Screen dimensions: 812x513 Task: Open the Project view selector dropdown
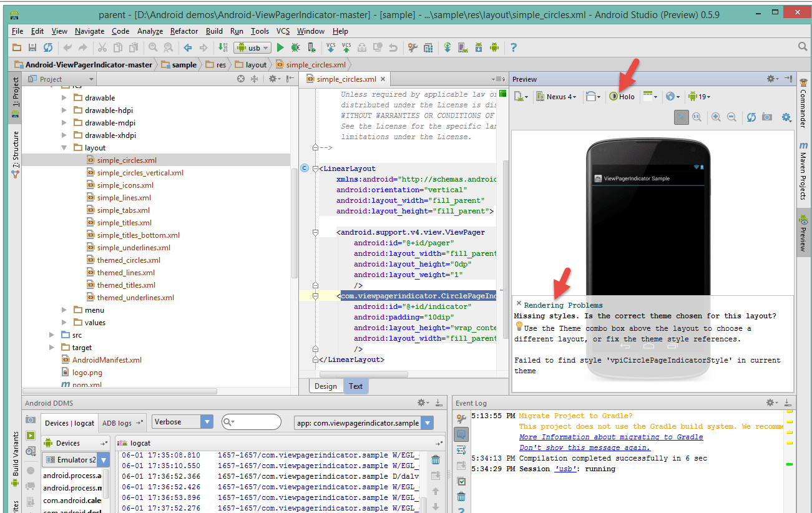(x=60, y=79)
